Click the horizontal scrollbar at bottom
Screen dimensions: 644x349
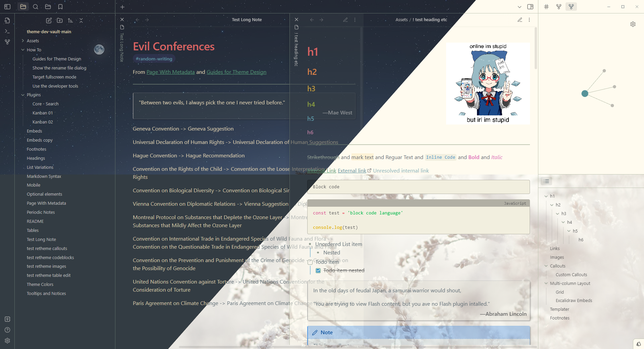pos(357,347)
